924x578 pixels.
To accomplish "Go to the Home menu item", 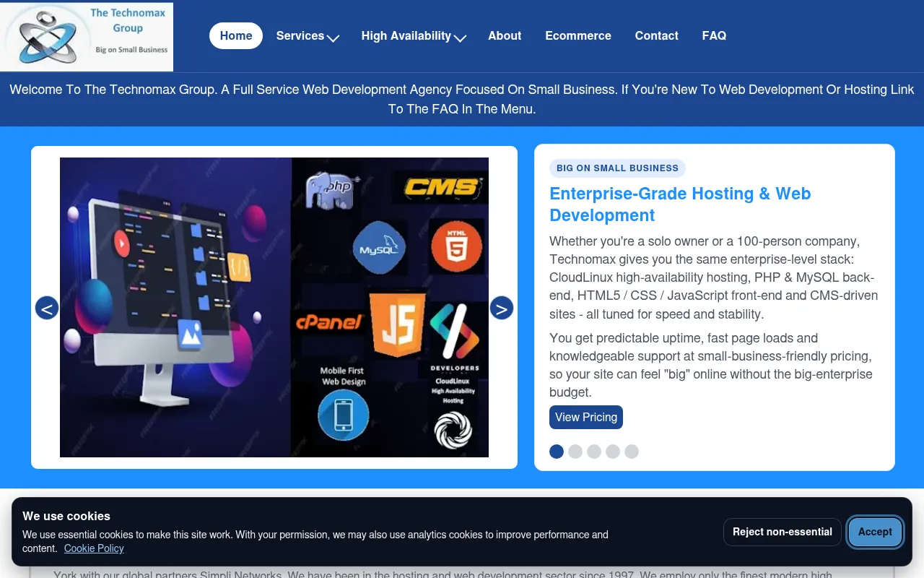I will click(236, 36).
